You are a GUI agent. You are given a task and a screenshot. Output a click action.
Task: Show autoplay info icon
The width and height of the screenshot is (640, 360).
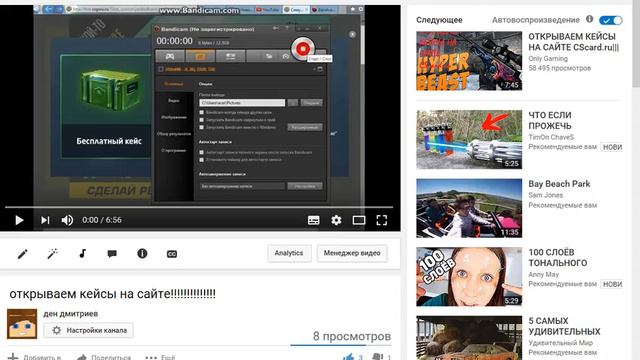click(589, 19)
